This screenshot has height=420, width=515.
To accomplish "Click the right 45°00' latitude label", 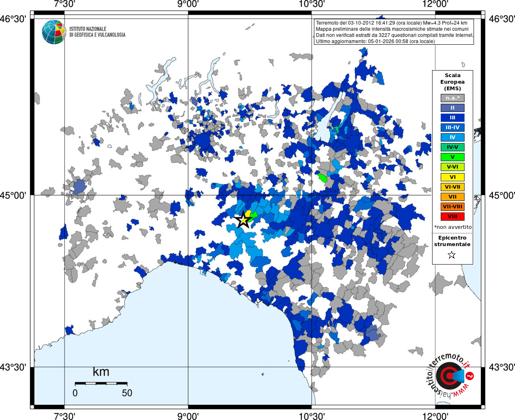I will tap(501, 195).
